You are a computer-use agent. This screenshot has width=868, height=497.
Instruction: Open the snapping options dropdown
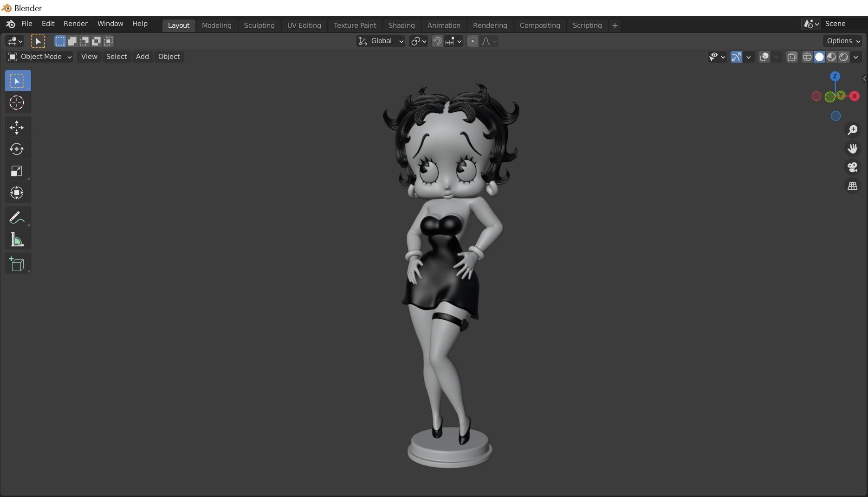pos(453,41)
